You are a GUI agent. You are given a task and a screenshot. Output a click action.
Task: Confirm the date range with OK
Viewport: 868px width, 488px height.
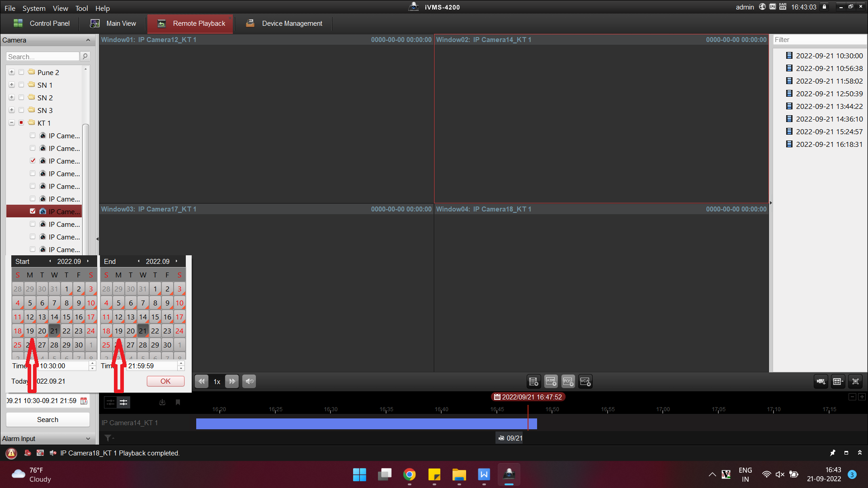[x=165, y=381]
